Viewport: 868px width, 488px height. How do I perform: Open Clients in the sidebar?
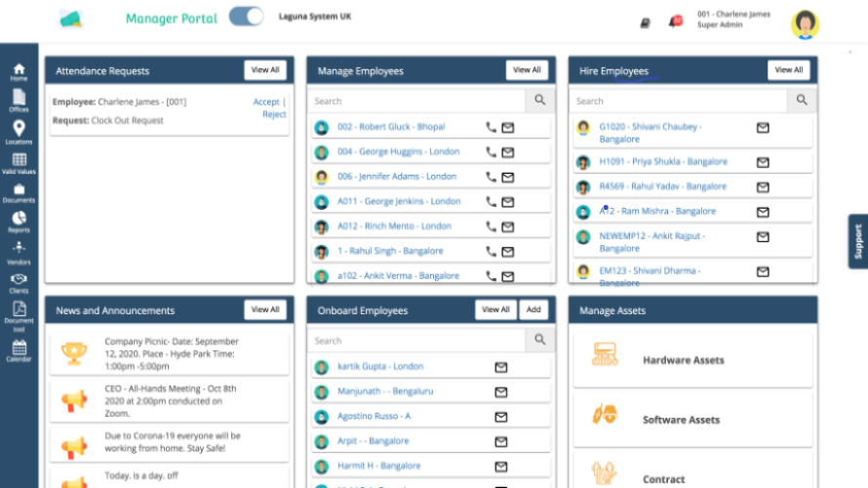pyautogui.click(x=19, y=284)
